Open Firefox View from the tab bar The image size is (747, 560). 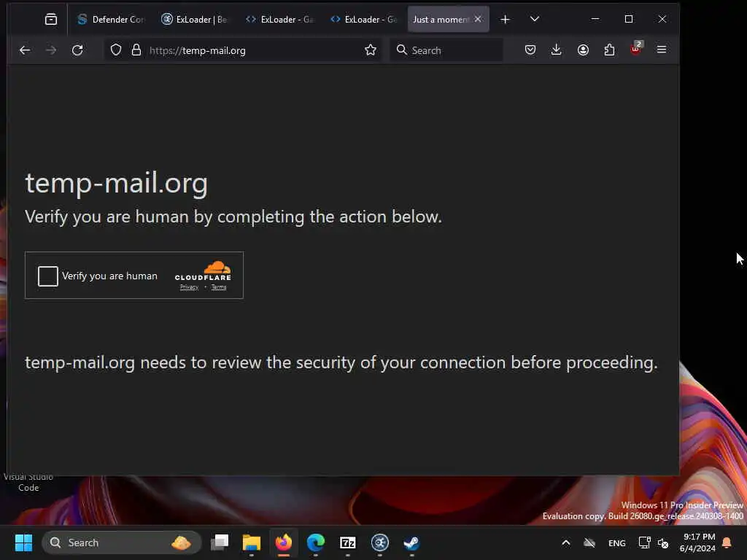click(51, 19)
